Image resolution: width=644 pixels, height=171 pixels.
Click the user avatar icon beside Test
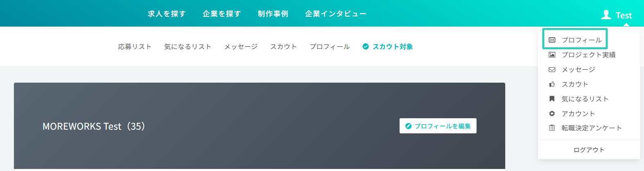click(x=606, y=15)
